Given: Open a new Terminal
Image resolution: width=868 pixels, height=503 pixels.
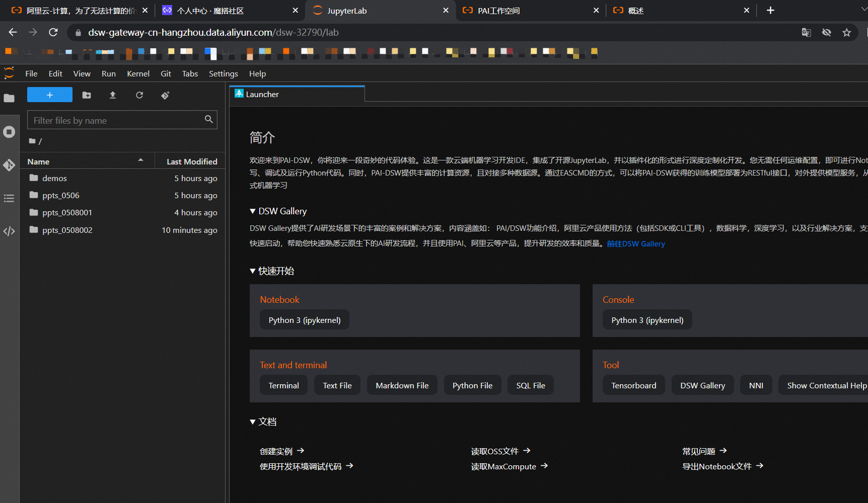Looking at the screenshot, I should click(x=283, y=385).
